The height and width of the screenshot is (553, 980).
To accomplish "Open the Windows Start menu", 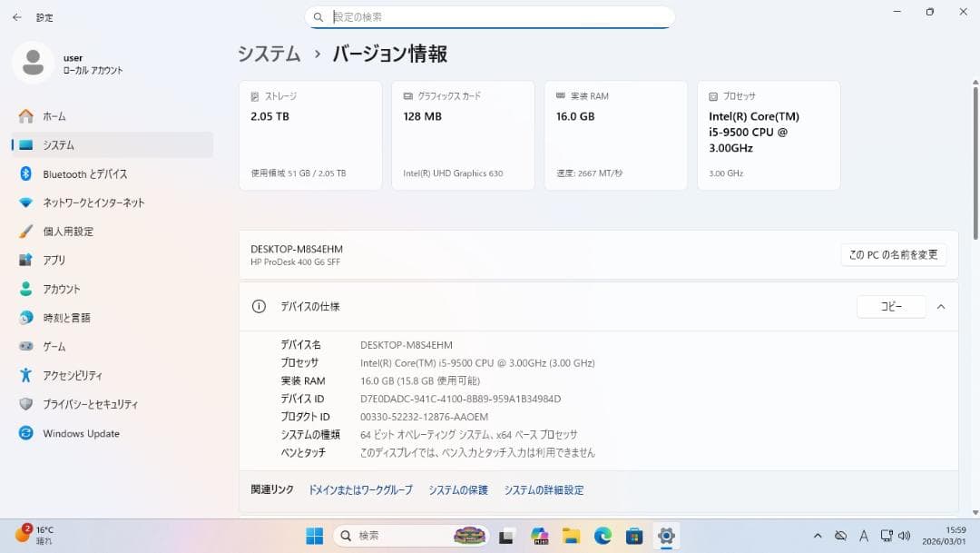I will tap(314, 536).
